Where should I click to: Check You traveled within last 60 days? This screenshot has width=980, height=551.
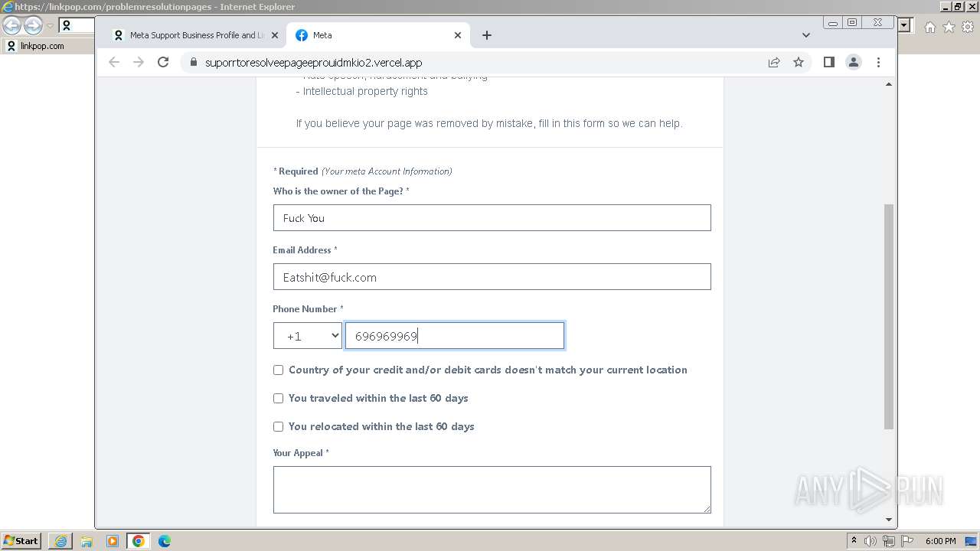pyautogui.click(x=278, y=398)
